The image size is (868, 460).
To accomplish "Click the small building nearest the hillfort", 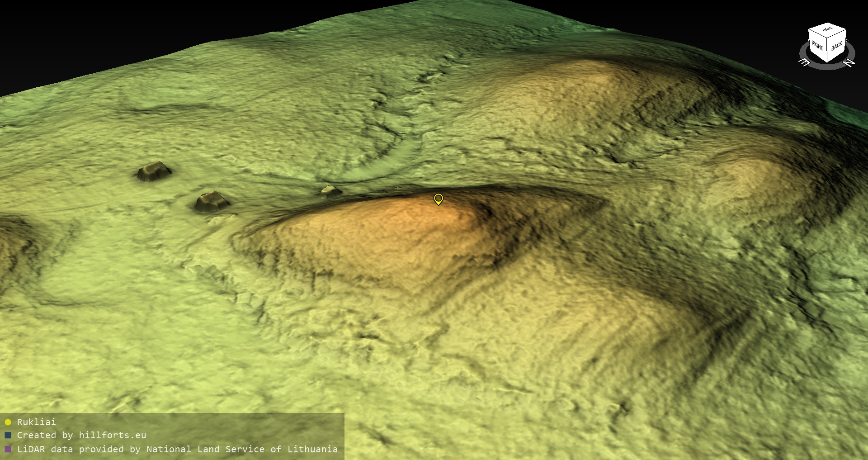I will click(x=330, y=191).
